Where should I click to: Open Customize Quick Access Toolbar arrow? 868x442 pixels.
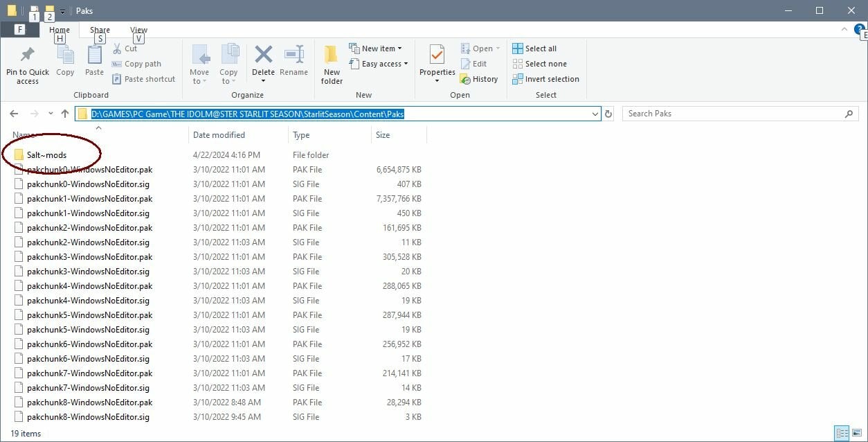click(62, 11)
